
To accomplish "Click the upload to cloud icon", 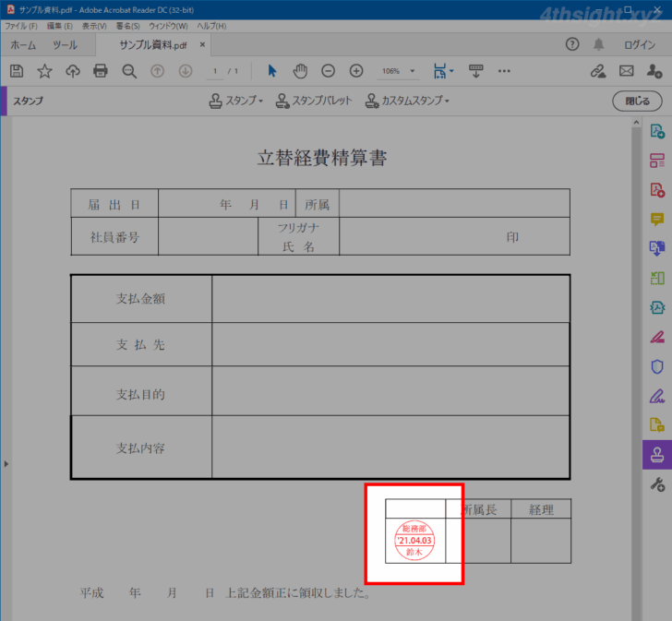I will [73, 71].
